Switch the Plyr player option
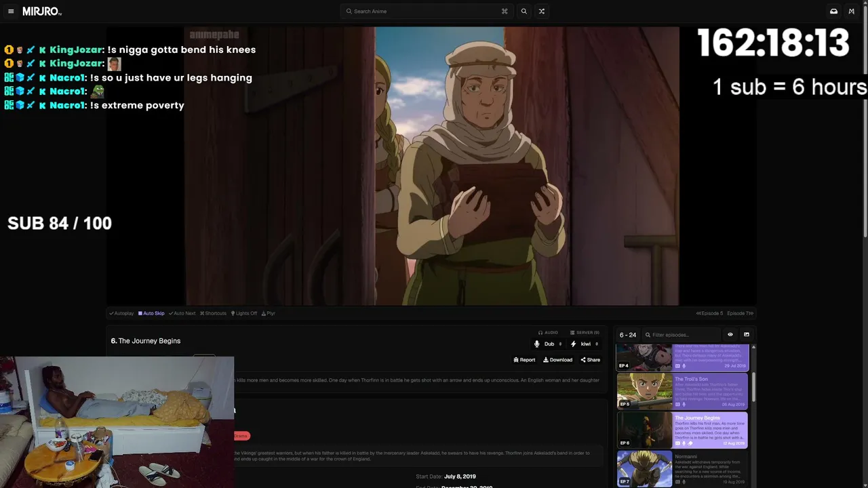The width and height of the screenshot is (868, 488). 269,313
